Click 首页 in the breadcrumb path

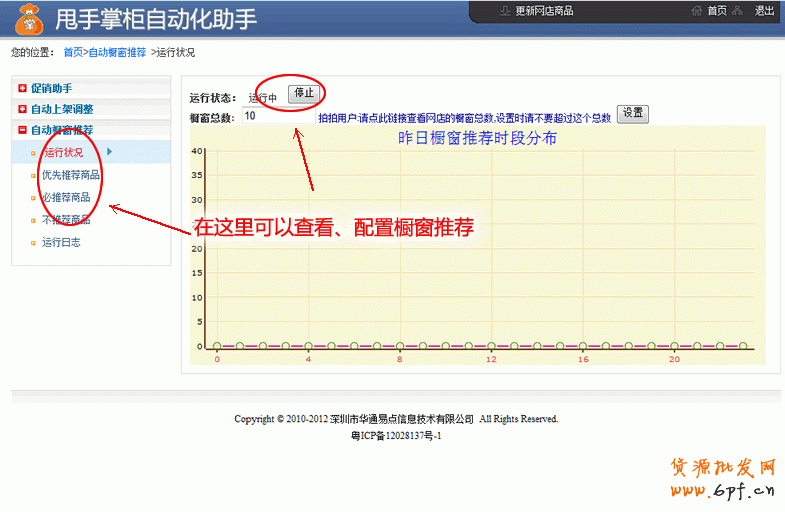pyautogui.click(x=73, y=52)
